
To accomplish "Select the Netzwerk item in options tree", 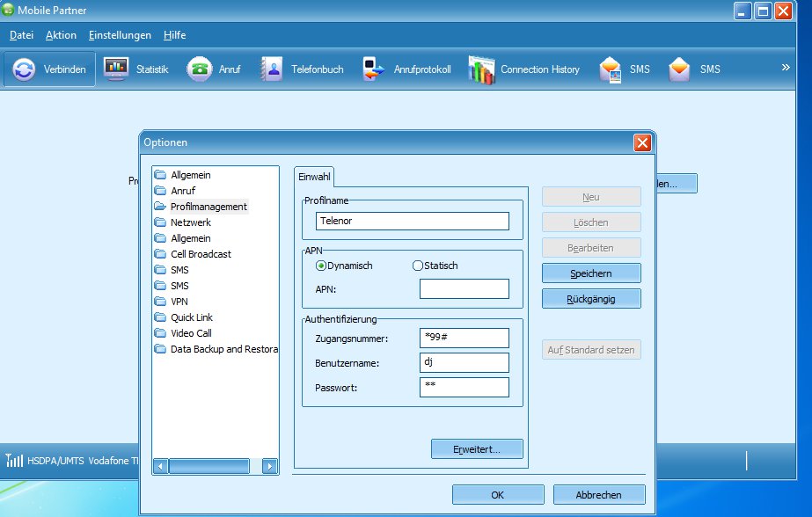I will (191, 222).
